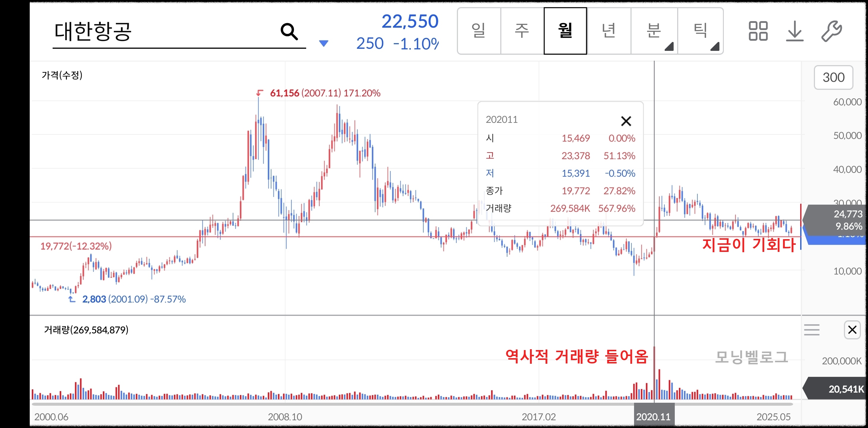Screen dimensions: 868x428
Task: Click the 300 candle count box
Action: (833, 78)
